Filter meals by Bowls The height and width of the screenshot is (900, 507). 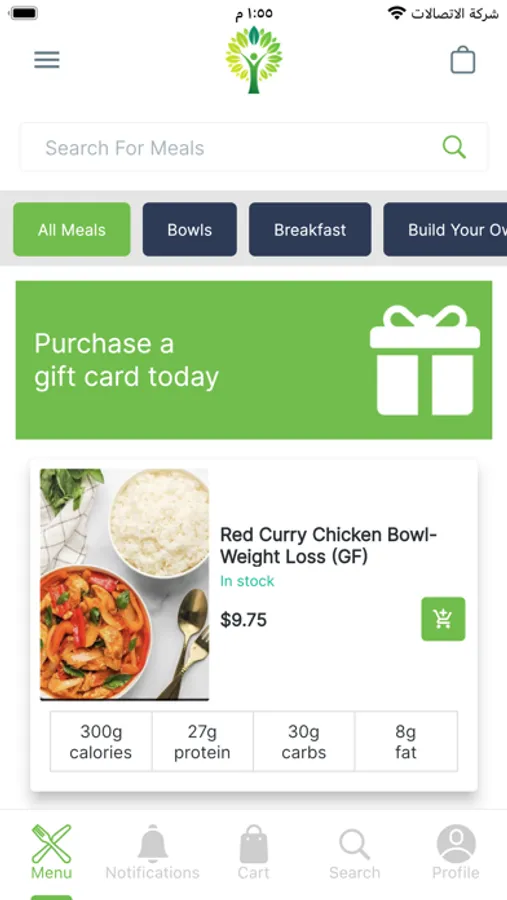189,230
